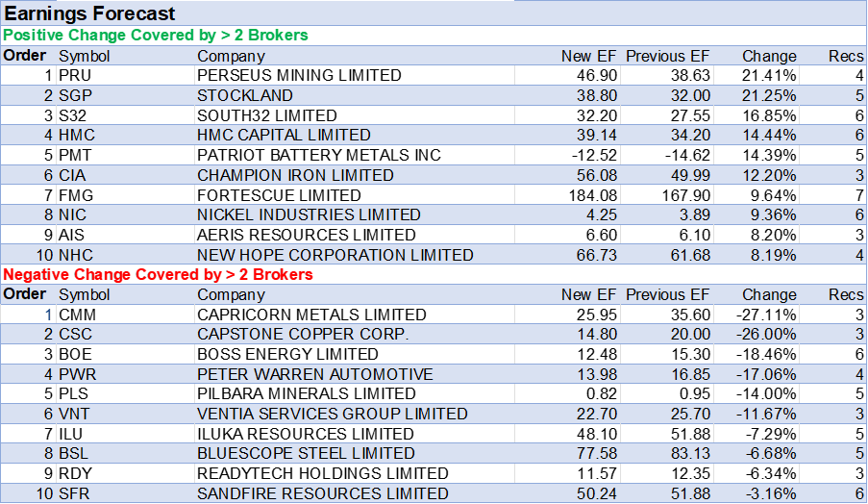Click the STOCKLAND company cell
This screenshot has height=504, width=868.
245,96
